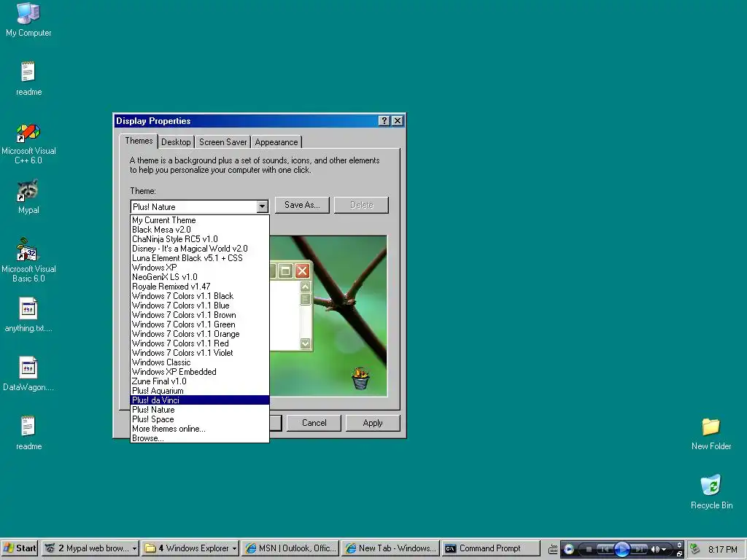Click Next track on taskbar media player

[x=639, y=550]
